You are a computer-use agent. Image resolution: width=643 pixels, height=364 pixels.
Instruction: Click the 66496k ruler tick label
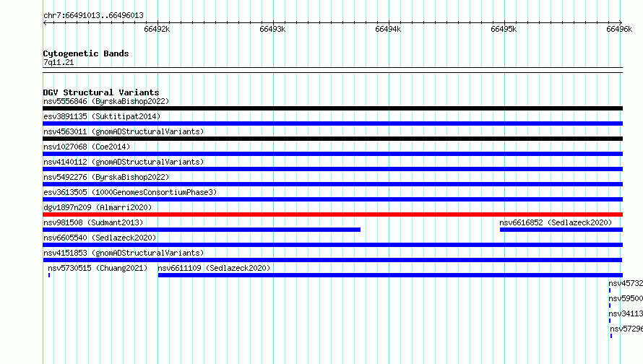point(619,29)
